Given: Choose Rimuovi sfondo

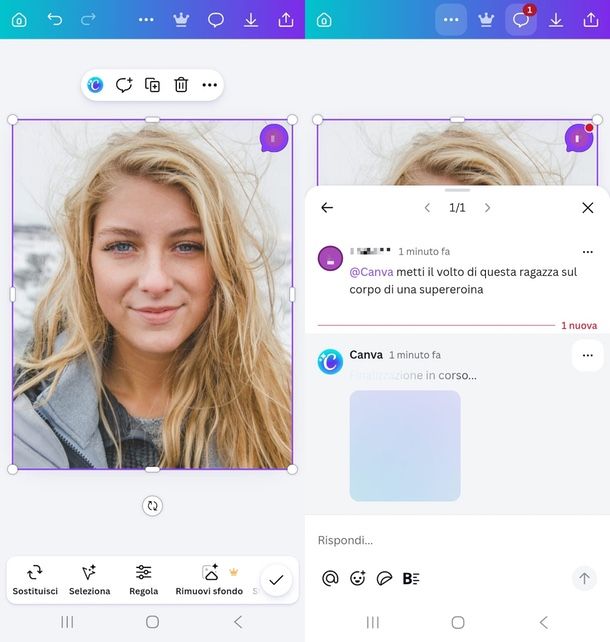Looking at the screenshot, I should pos(209,580).
